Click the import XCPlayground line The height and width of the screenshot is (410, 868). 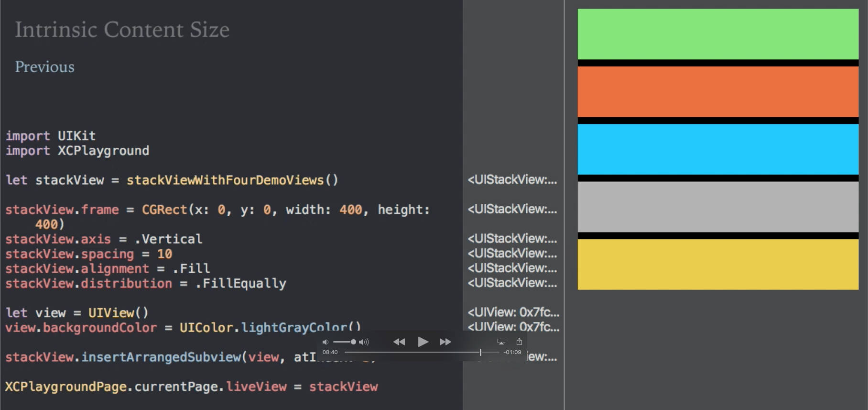click(x=77, y=151)
